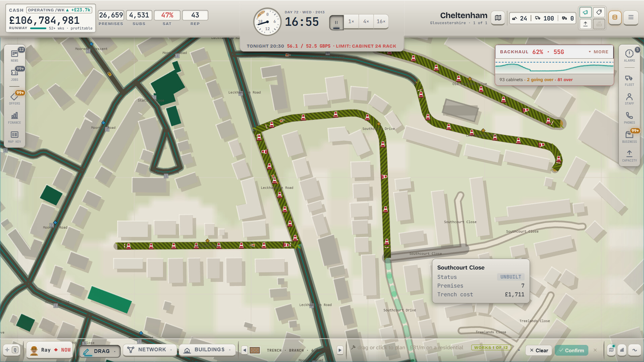
Task: Expand the Backhaul panel with More
Action: click(598, 52)
